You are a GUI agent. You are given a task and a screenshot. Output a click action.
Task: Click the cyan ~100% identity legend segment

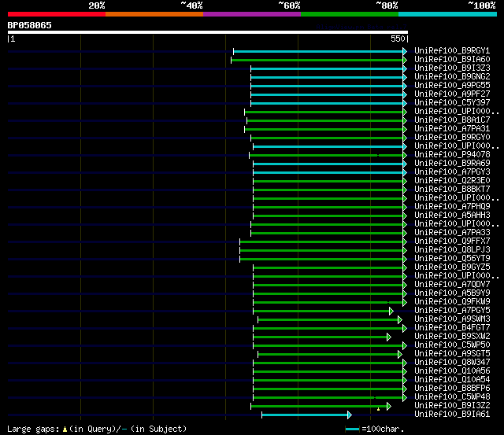click(448, 14)
